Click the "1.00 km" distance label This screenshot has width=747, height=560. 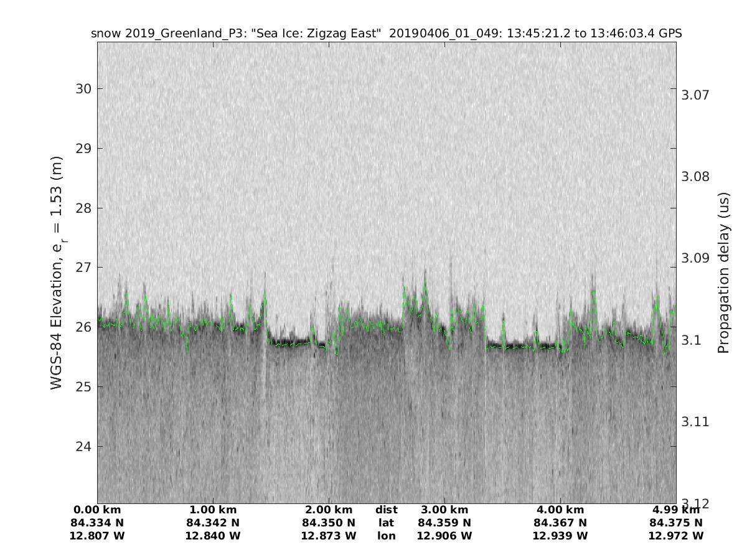213,510
